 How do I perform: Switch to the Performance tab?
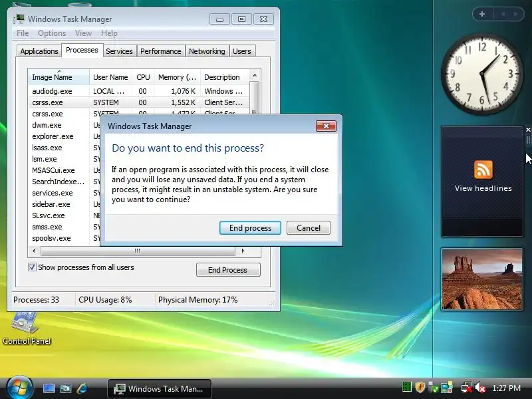[160, 51]
